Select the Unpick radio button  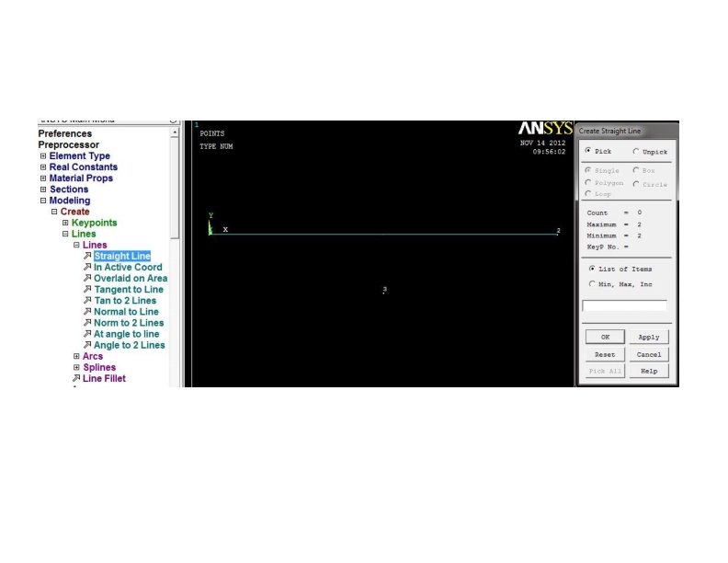pyautogui.click(x=636, y=152)
